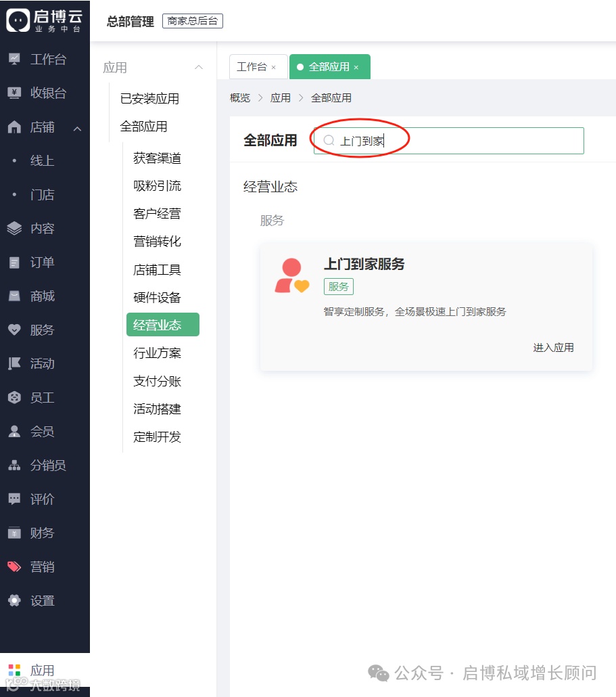Open the 营销 sidebar icon
Image resolution: width=616 pixels, height=697 pixels.
15,566
